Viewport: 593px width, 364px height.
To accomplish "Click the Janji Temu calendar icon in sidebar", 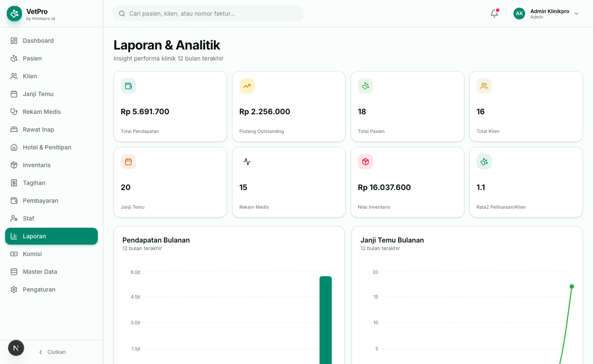I will click(x=14, y=94).
